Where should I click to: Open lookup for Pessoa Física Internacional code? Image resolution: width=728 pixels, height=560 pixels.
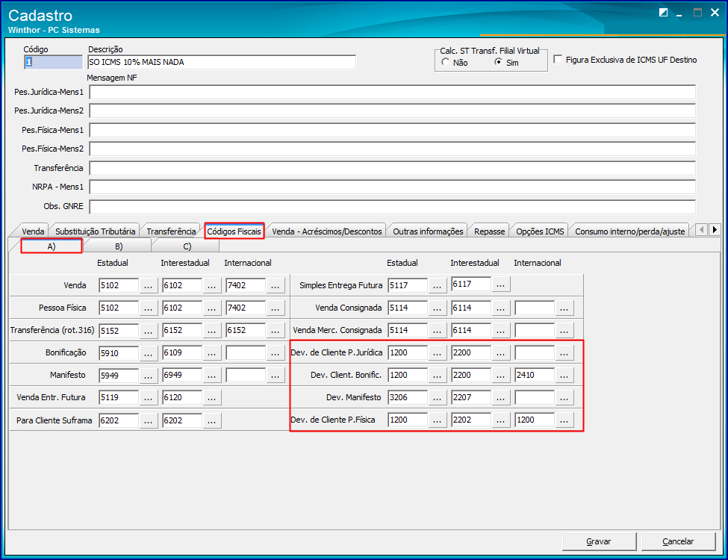[x=276, y=308]
